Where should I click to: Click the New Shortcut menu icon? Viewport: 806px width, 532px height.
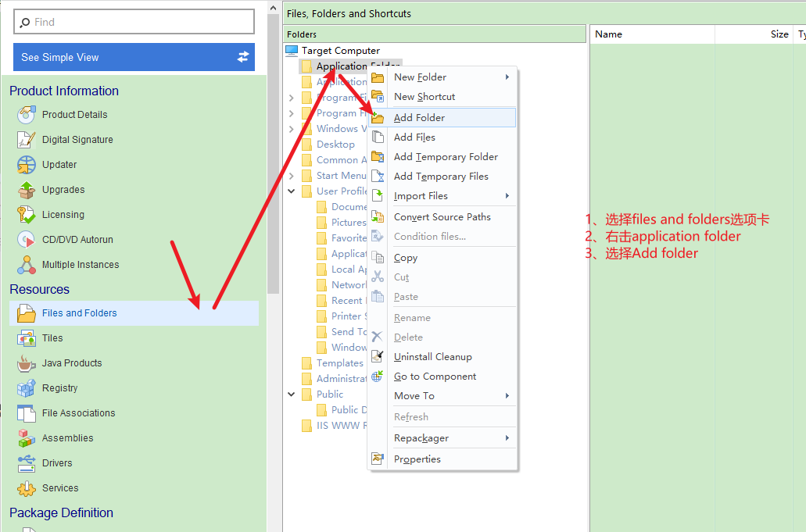click(378, 97)
